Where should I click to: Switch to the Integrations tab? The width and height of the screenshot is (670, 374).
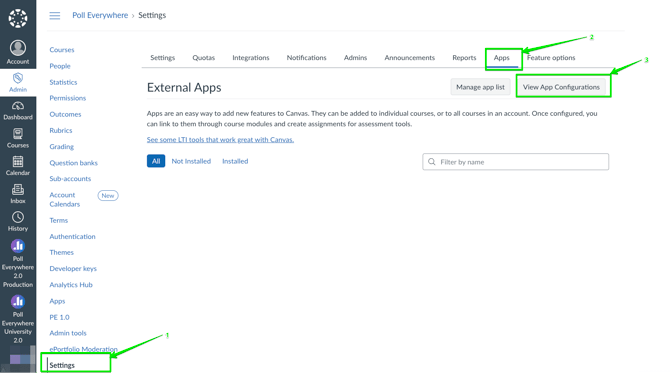(251, 58)
